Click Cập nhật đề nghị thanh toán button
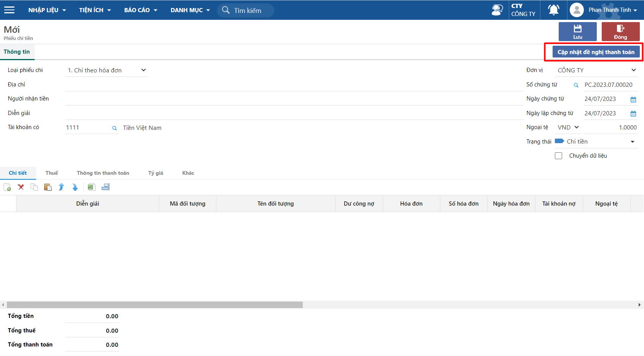The width and height of the screenshot is (644, 356). point(596,52)
